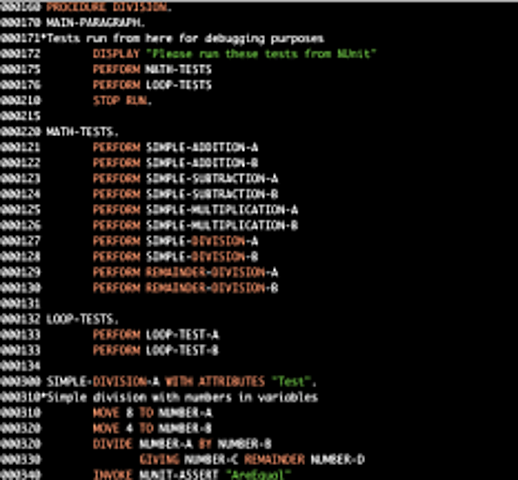Viewport: 518px width, 480px height.
Task: Click SIMPLE-DIVISION-A paragraph name on line 000300
Action: pyautogui.click(x=103, y=382)
